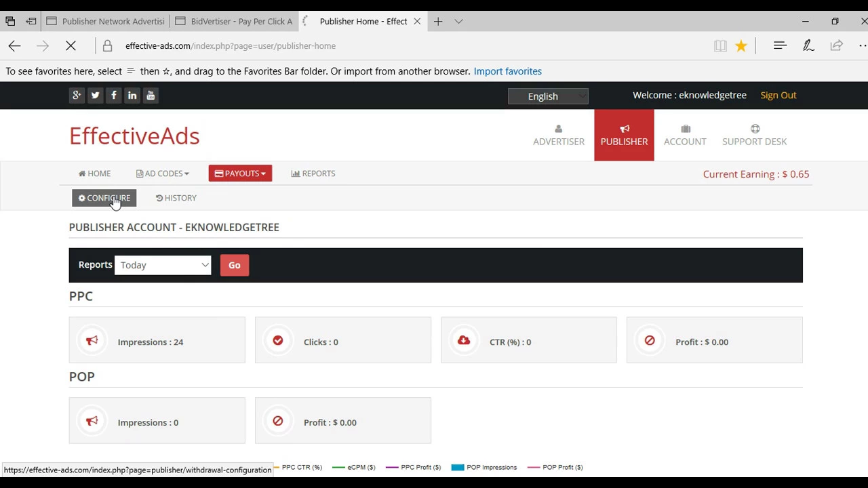868x488 pixels.
Task: Open the language English dropdown
Action: coord(548,96)
